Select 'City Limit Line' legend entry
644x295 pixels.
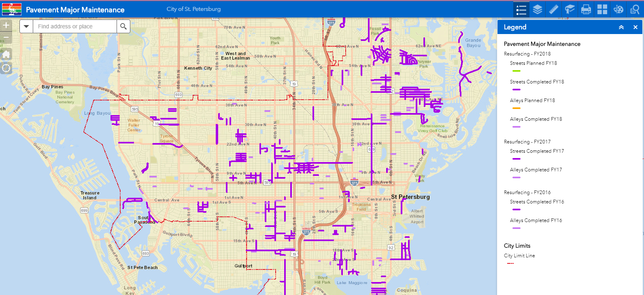coord(519,256)
